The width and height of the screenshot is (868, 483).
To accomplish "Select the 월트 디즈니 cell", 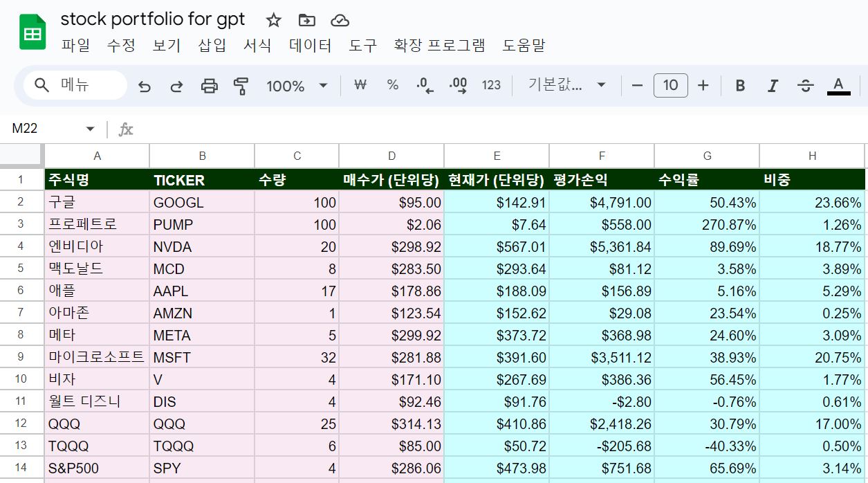I will click(x=97, y=401).
